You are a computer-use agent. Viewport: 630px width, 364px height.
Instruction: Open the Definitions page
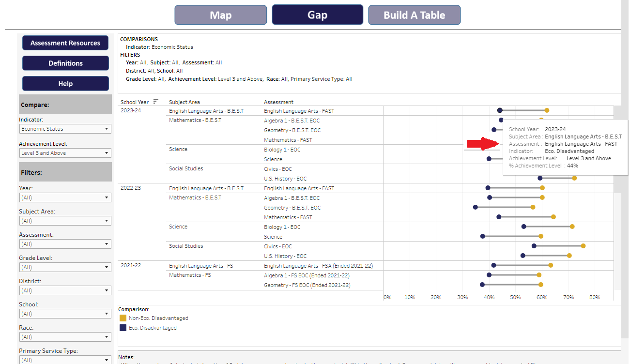[65, 63]
